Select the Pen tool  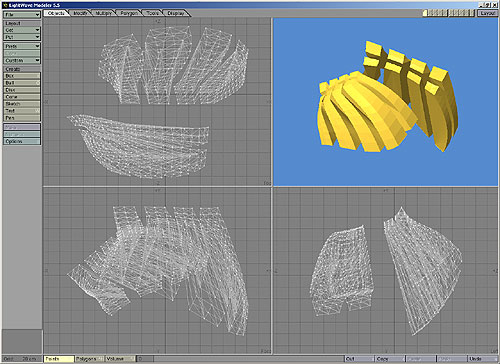(x=22, y=118)
